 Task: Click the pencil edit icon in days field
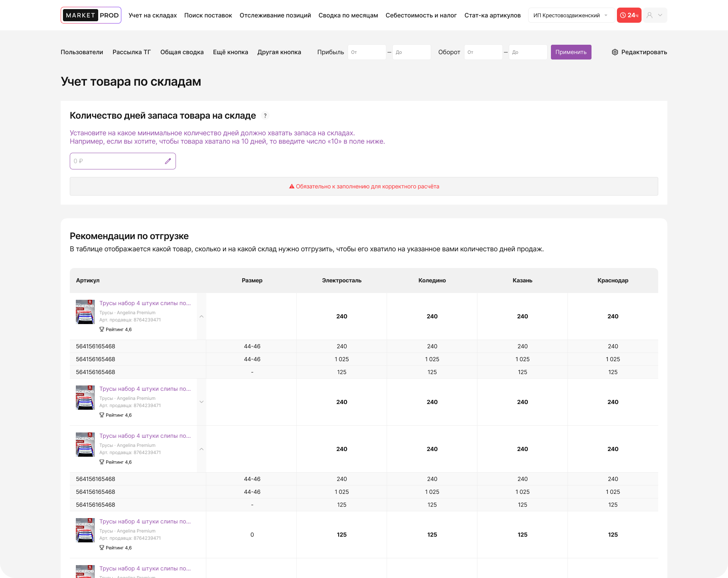pyautogui.click(x=168, y=161)
